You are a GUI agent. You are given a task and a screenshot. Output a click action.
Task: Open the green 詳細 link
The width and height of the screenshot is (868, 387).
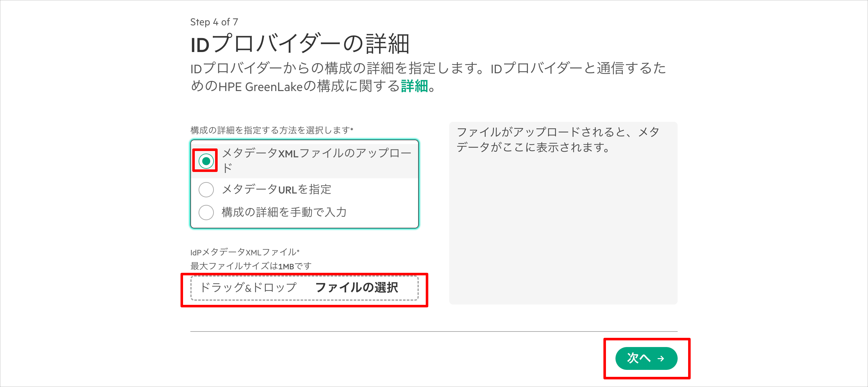(414, 86)
